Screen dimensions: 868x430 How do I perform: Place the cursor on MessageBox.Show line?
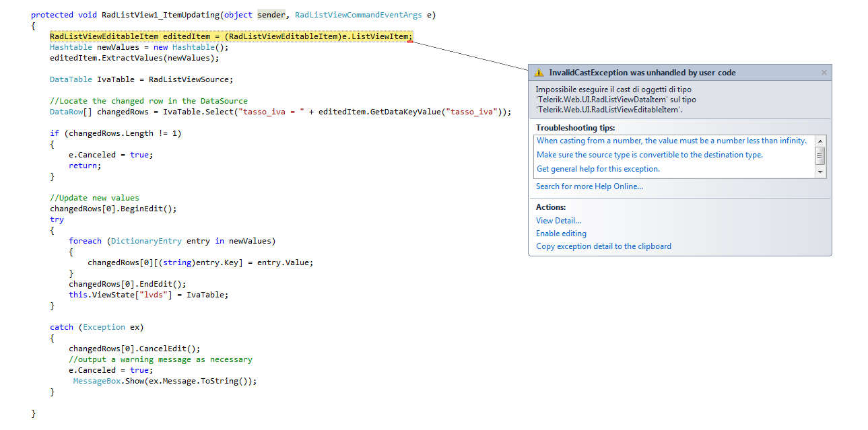tap(165, 381)
